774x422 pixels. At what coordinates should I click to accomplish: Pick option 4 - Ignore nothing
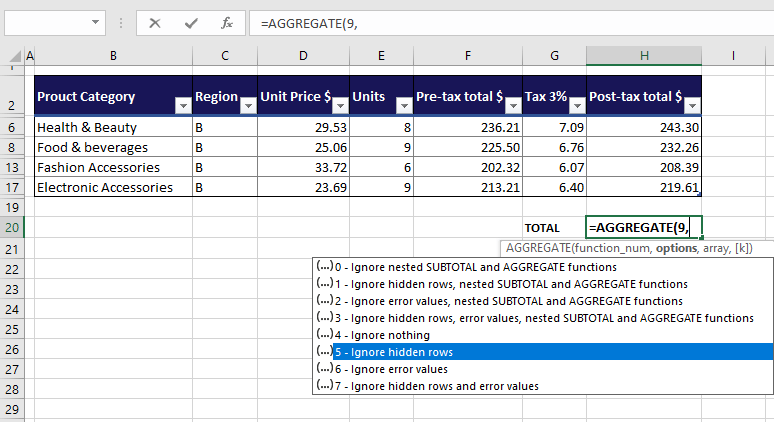pos(382,335)
